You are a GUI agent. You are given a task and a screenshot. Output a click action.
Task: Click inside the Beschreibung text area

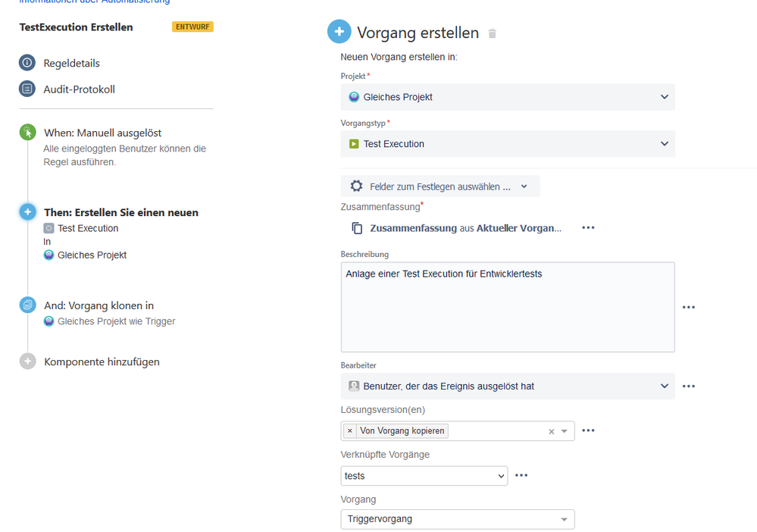click(508, 307)
